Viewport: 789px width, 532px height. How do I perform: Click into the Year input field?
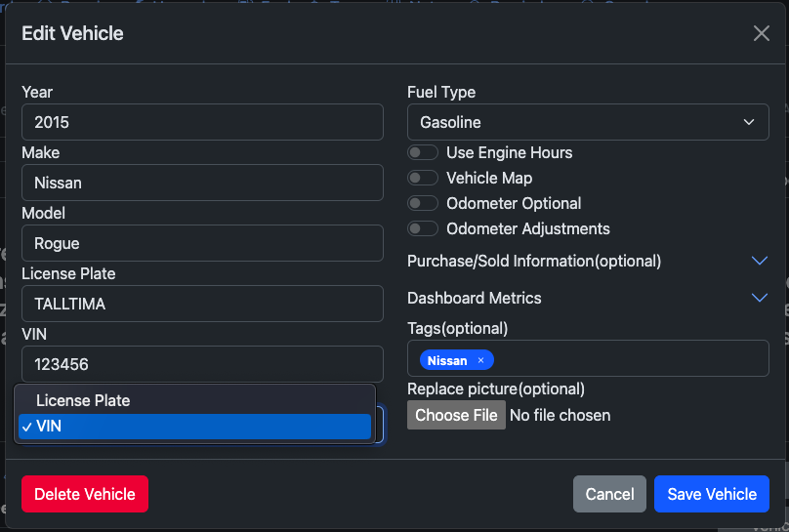(x=202, y=122)
